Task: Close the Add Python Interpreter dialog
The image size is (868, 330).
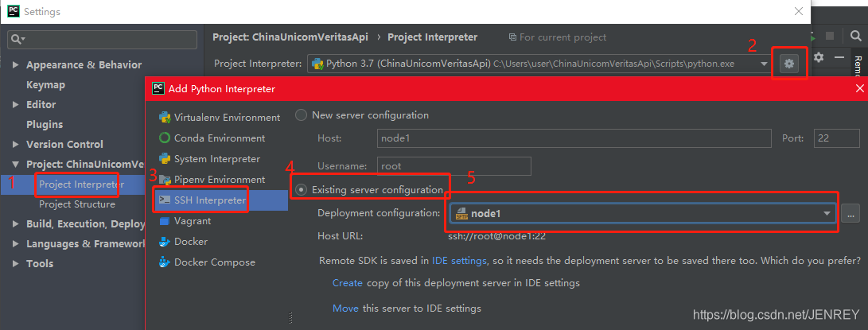Action: pos(859,88)
